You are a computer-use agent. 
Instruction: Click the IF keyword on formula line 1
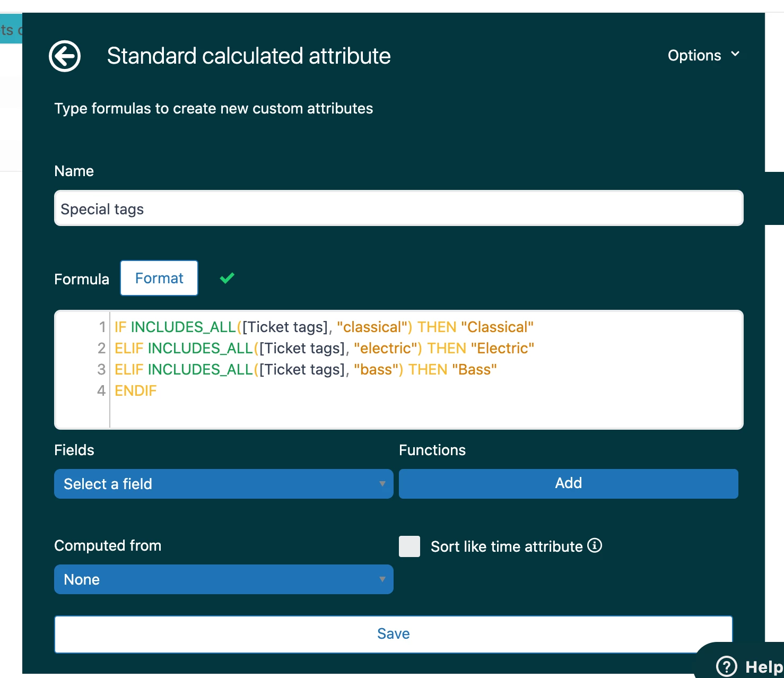pos(120,327)
